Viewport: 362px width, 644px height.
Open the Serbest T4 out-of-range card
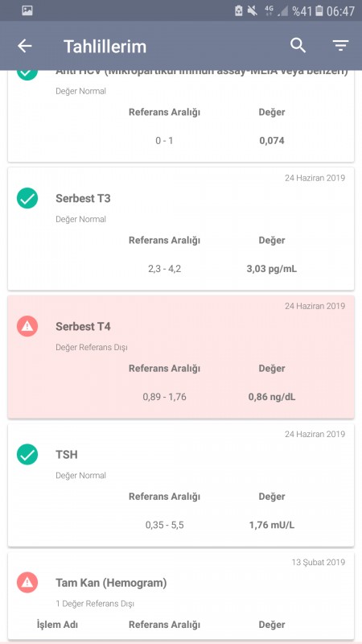(181, 357)
